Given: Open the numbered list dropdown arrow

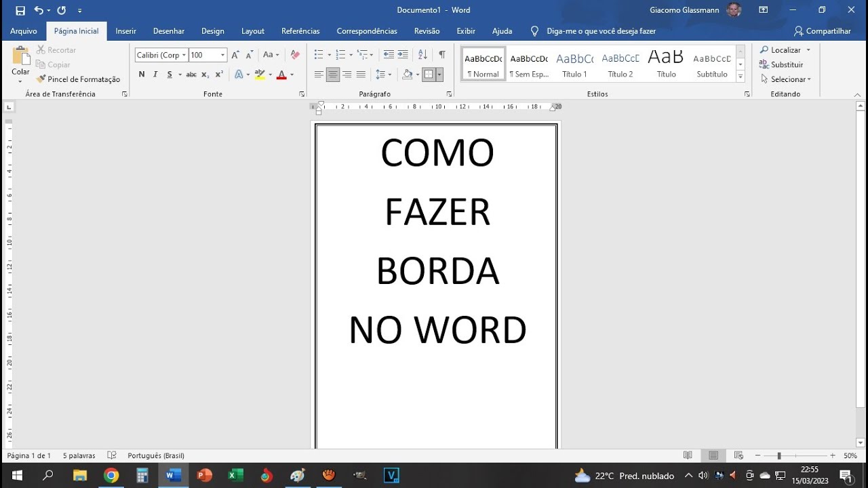Looking at the screenshot, I should [x=350, y=55].
